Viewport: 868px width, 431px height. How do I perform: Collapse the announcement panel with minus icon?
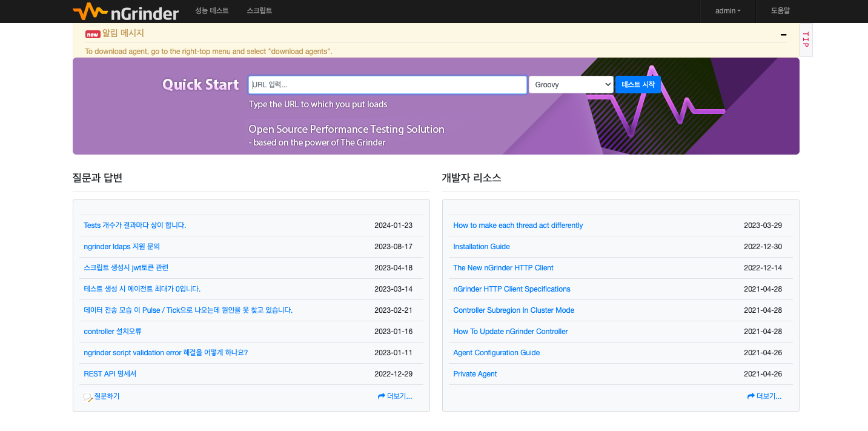[783, 35]
